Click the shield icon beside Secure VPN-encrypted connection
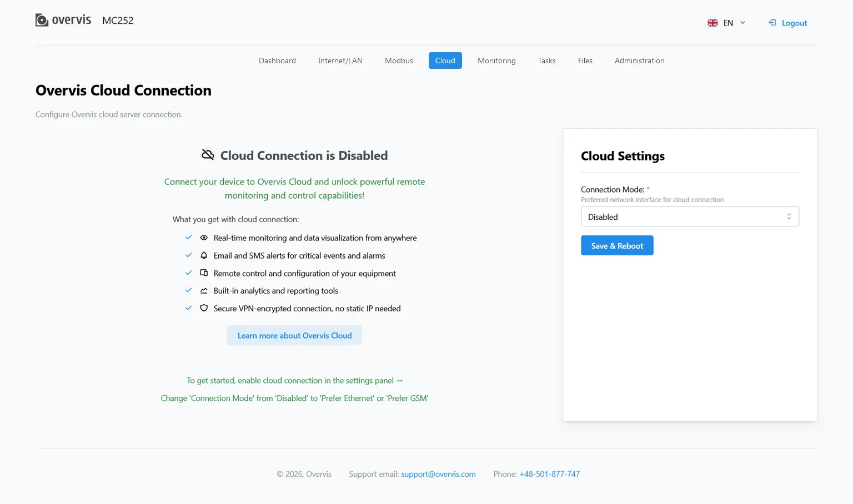This screenshot has width=853, height=504. pyautogui.click(x=204, y=308)
